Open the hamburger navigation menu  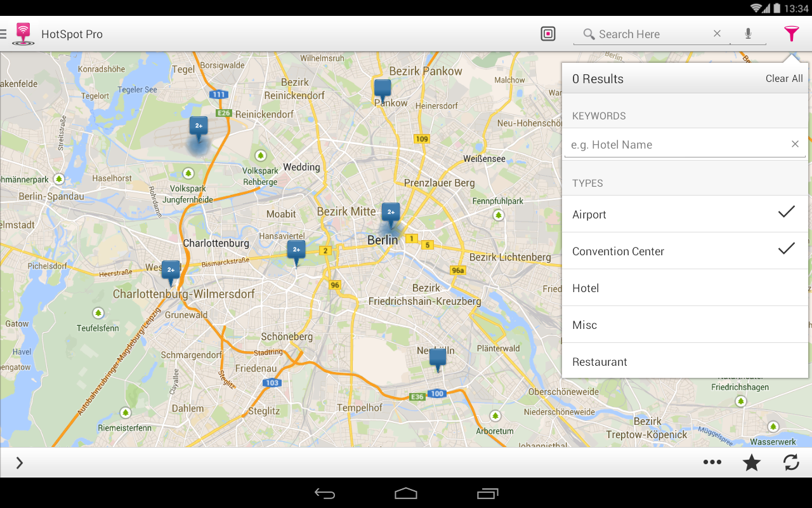tap(3, 34)
